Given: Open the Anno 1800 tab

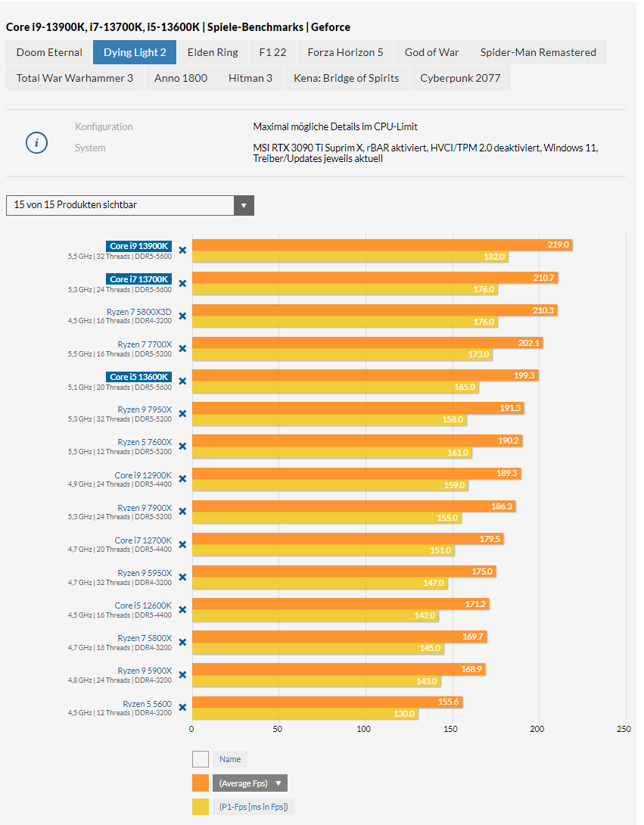Looking at the screenshot, I should [x=180, y=78].
